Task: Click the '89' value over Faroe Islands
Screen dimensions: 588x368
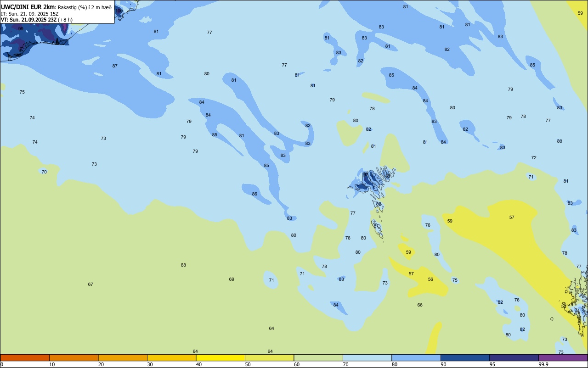Action: (388, 176)
